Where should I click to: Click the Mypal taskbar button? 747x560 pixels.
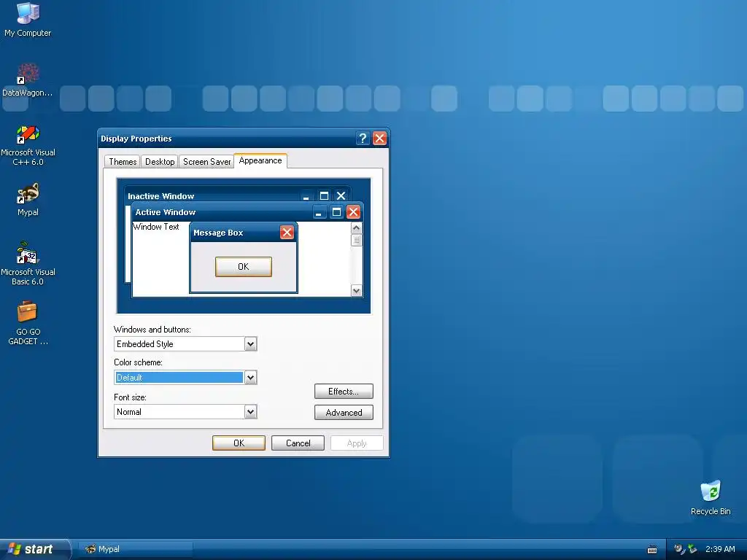[135, 549]
